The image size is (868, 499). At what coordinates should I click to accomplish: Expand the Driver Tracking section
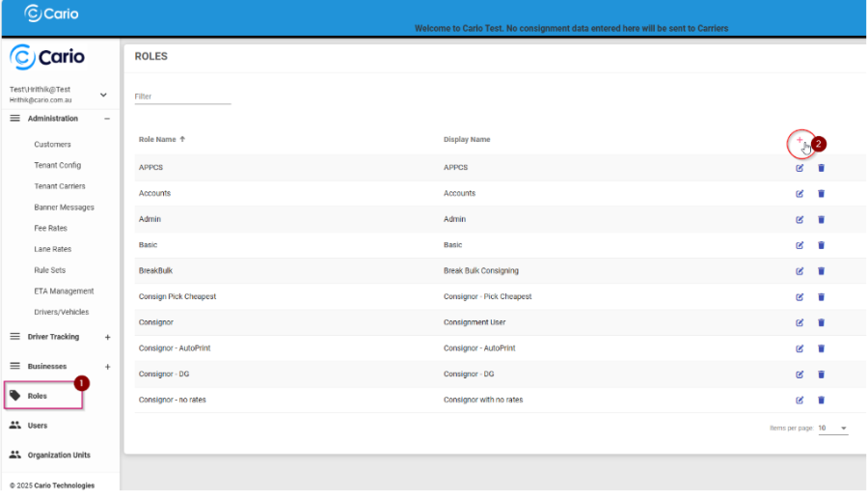pyautogui.click(x=107, y=337)
